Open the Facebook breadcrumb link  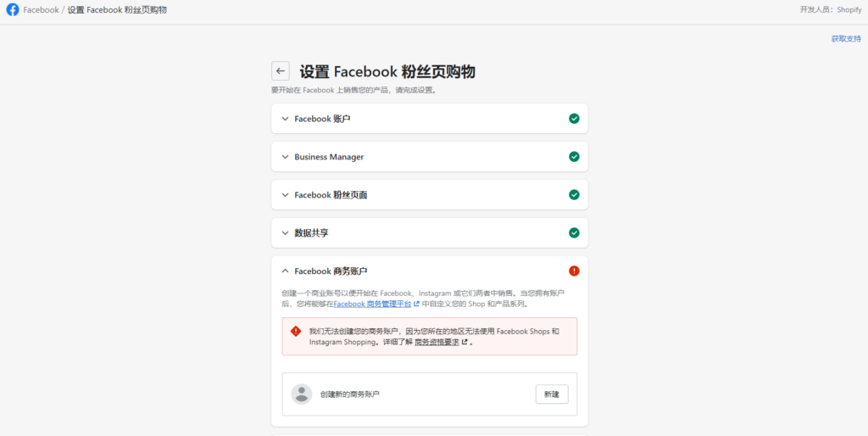pos(41,10)
